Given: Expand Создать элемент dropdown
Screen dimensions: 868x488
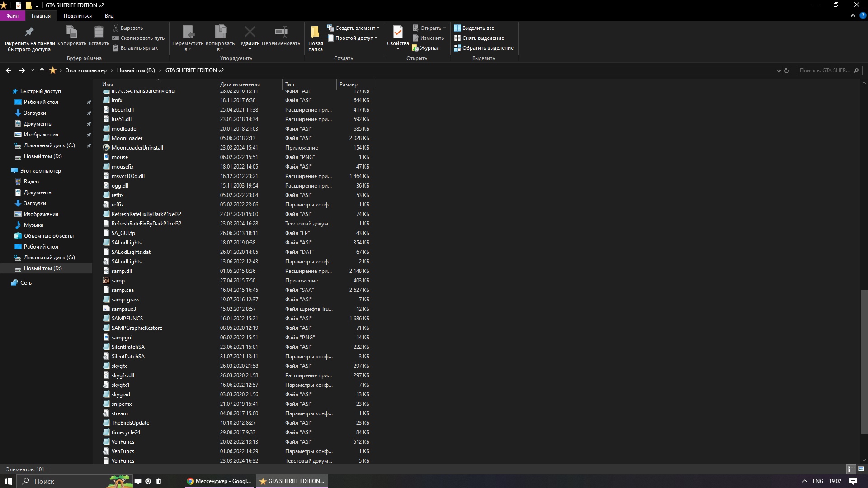Looking at the screenshot, I should tap(354, 28).
